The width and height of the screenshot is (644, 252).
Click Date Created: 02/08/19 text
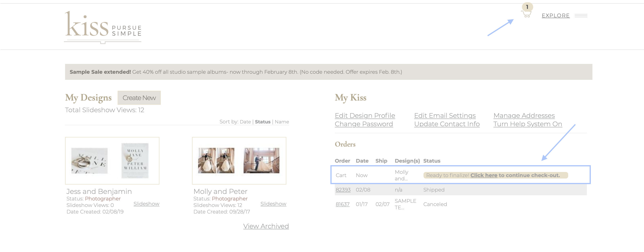(x=95, y=212)
